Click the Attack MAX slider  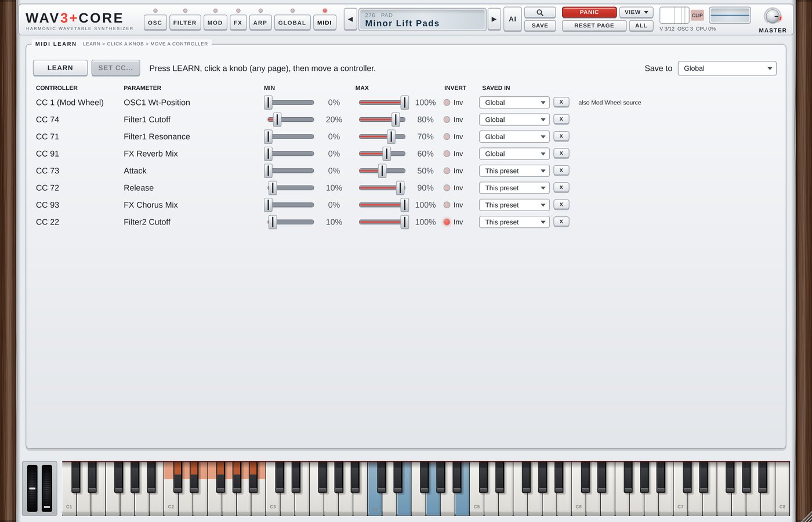click(x=382, y=171)
